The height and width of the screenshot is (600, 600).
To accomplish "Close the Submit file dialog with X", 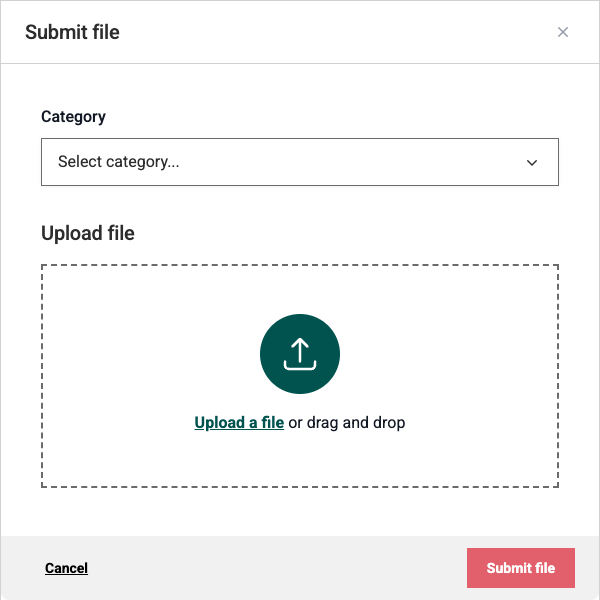I will tap(562, 32).
